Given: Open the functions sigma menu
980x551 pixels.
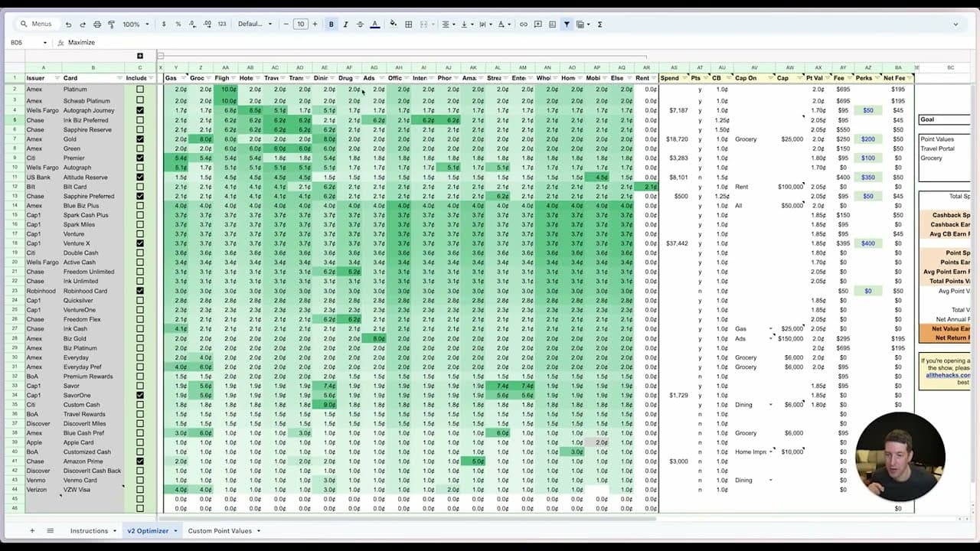Looking at the screenshot, I should [x=599, y=24].
